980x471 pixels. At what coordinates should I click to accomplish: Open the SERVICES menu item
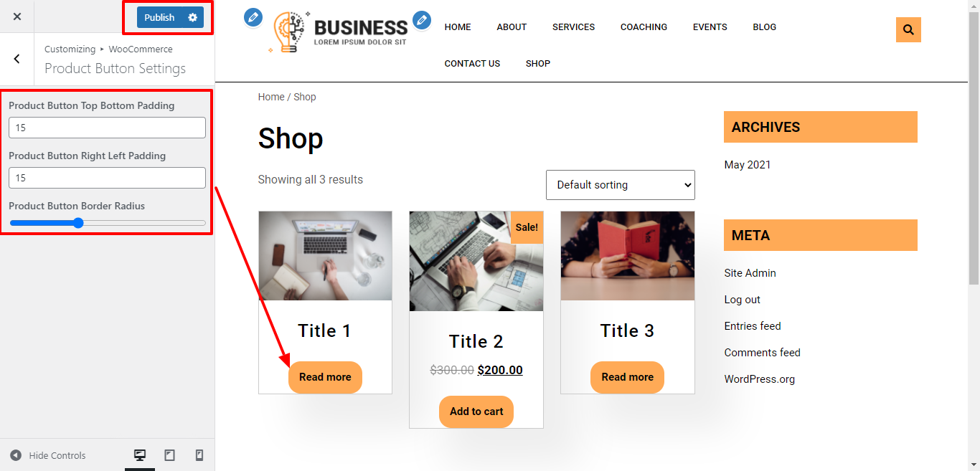click(573, 27)
